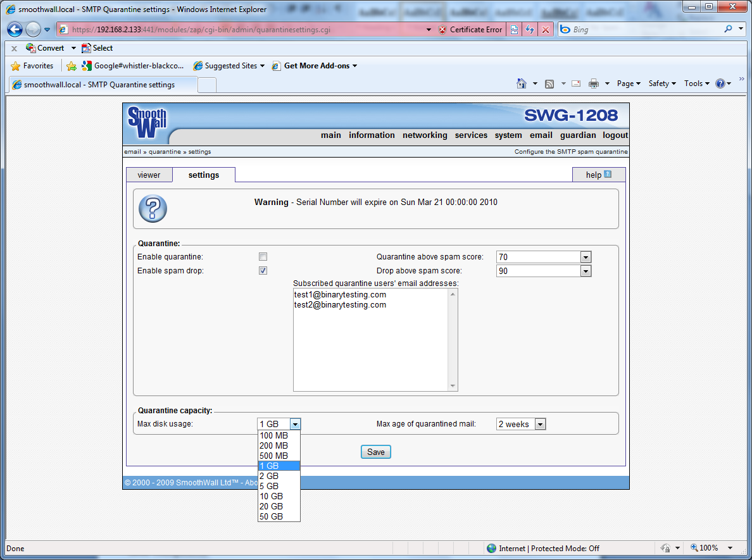Close the Convert toolbar with X
Viewport: 752px width, 560px height.
click(14, 48)
